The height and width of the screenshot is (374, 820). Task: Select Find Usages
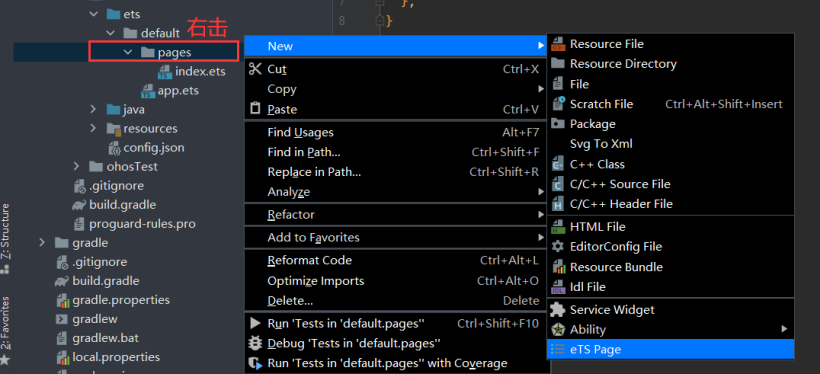[396, 132]
